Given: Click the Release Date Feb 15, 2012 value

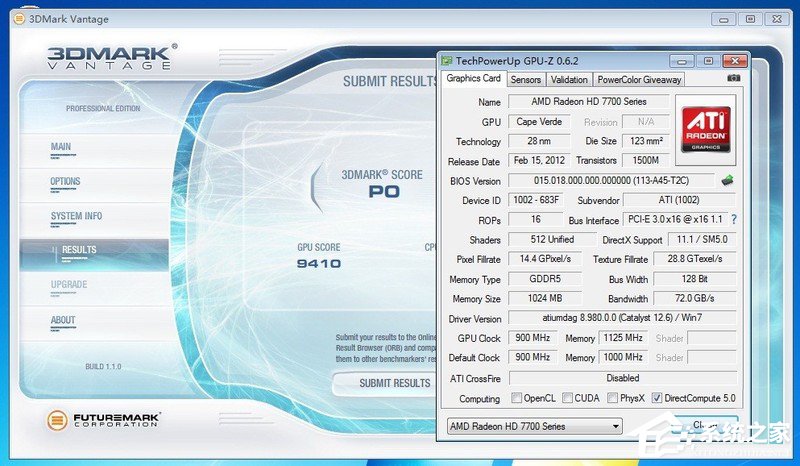Looking at the screenshot, I should (539, 161).
